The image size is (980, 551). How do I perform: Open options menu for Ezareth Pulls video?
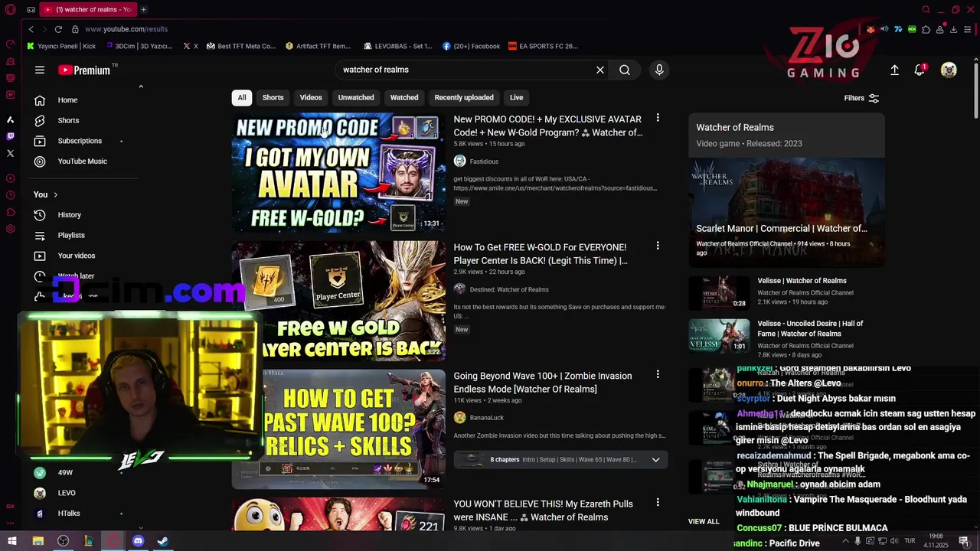pos(658,502)
